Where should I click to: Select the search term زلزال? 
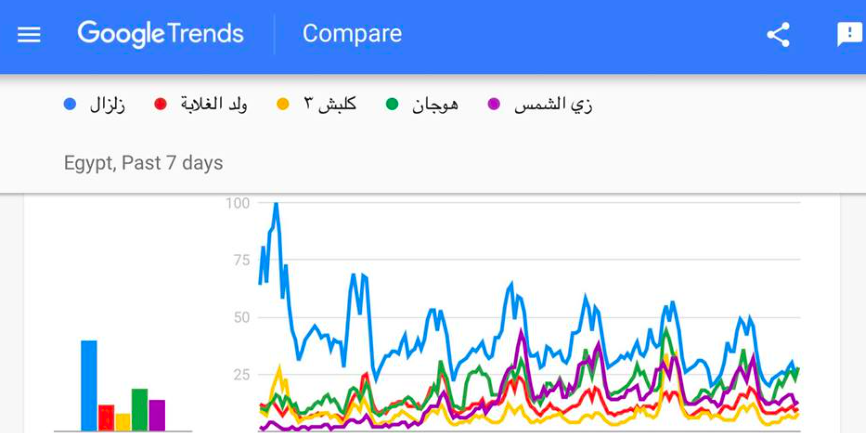click(107, 104)
